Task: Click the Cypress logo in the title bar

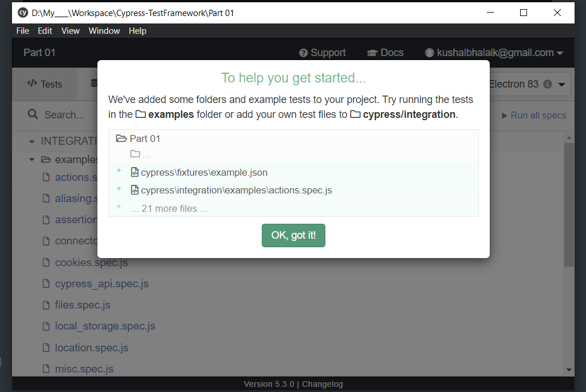Action: point(23,13)
